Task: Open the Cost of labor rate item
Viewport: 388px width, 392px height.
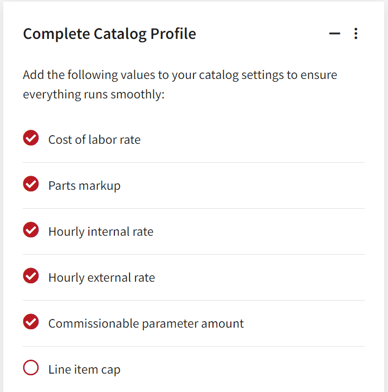Action: 94,140
